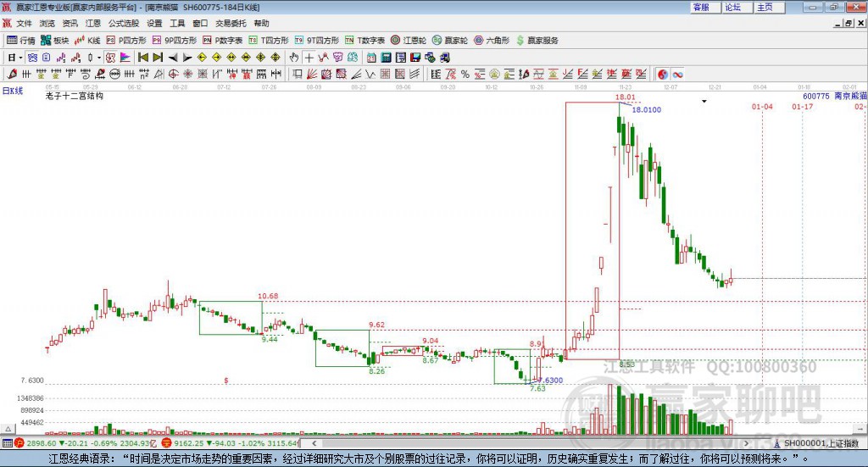Open the 资讯 menu
The height and width of the screenshot is (467, 868).
click(x=70, y=23)
